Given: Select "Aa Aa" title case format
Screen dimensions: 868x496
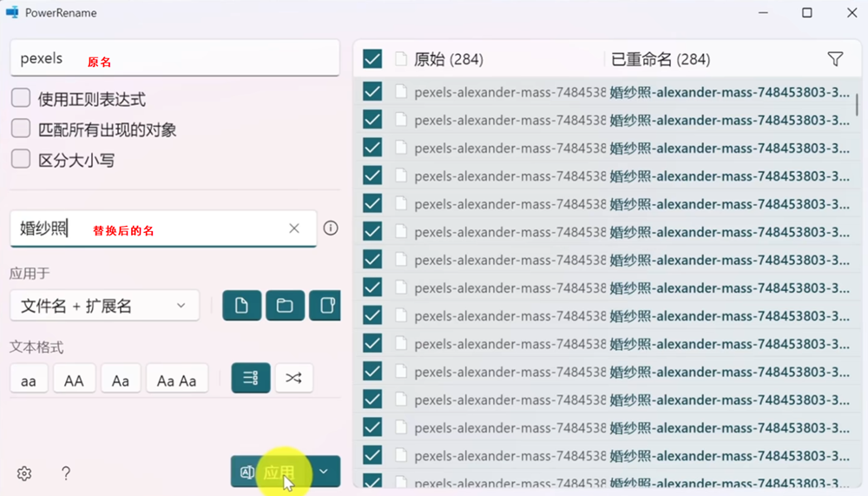Looking at the screenshot, I should pos(177,380).
